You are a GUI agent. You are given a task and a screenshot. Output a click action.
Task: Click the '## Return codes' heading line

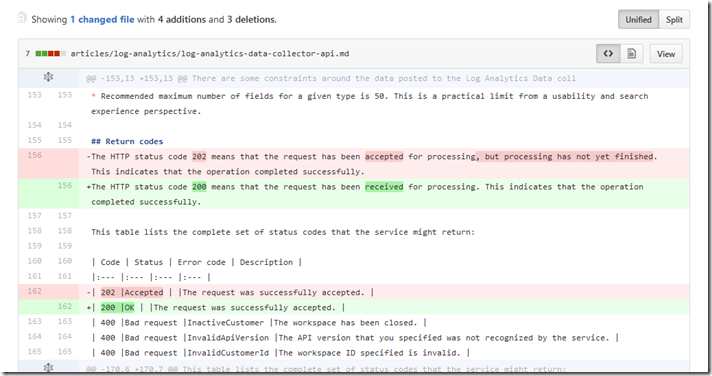click(127, 141)
